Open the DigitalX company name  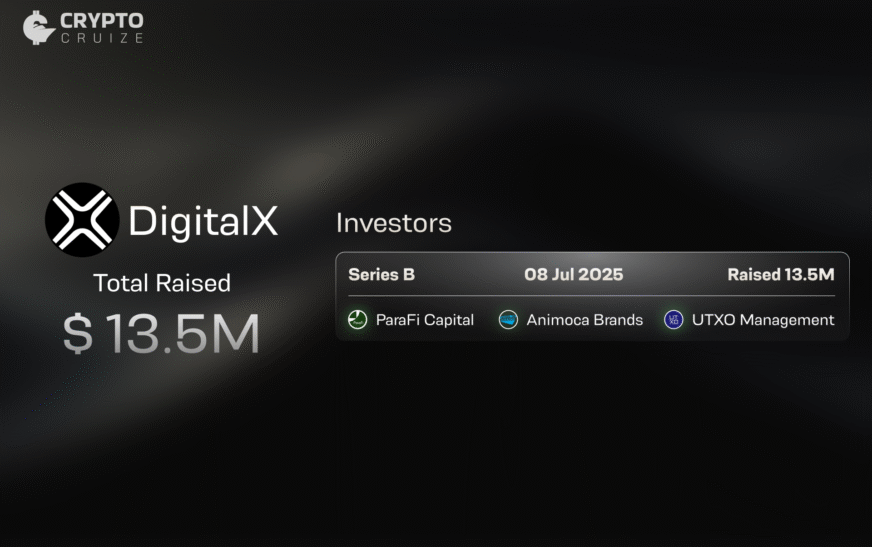(203, 221)
